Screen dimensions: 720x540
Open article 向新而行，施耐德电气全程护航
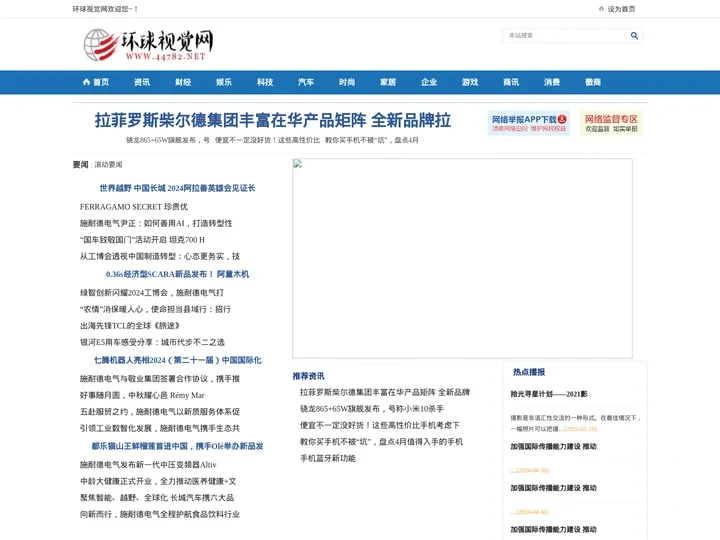[160, 514]
